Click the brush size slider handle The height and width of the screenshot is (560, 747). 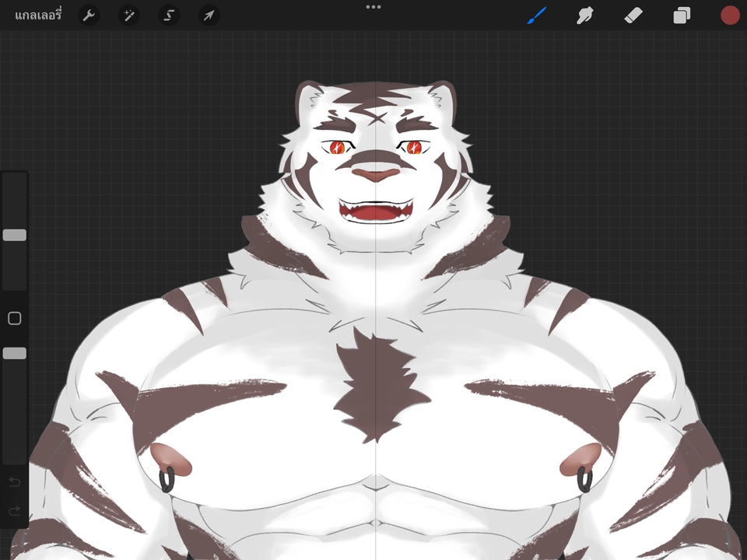pyautogui.click(x=14, y=235)
